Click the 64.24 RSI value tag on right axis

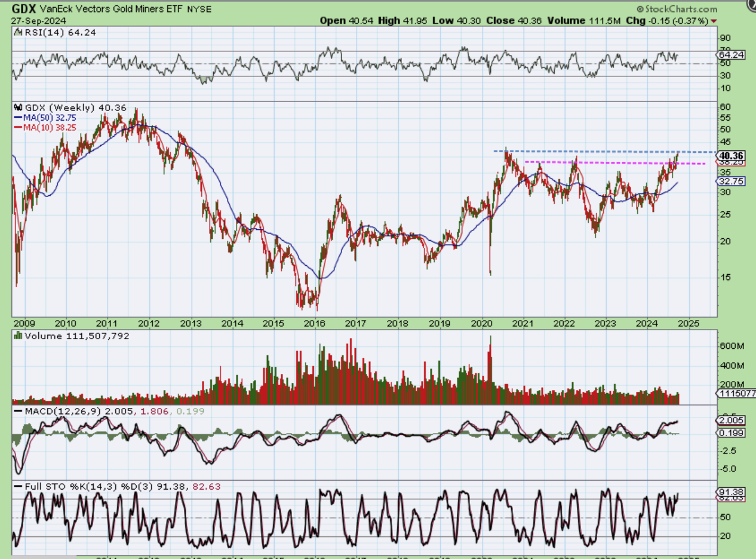click(730, 54)
